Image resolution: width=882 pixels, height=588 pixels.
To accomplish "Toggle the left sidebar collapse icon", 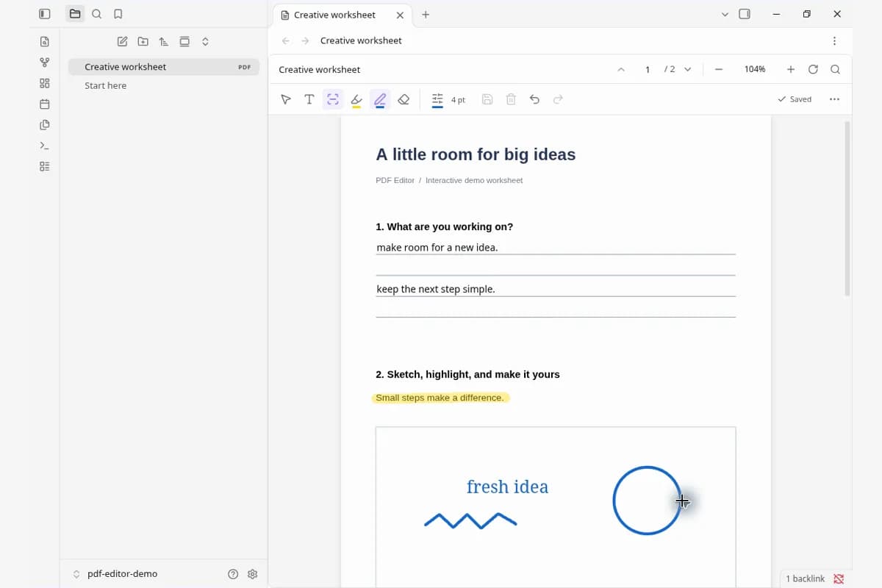I will coord(45,14).
